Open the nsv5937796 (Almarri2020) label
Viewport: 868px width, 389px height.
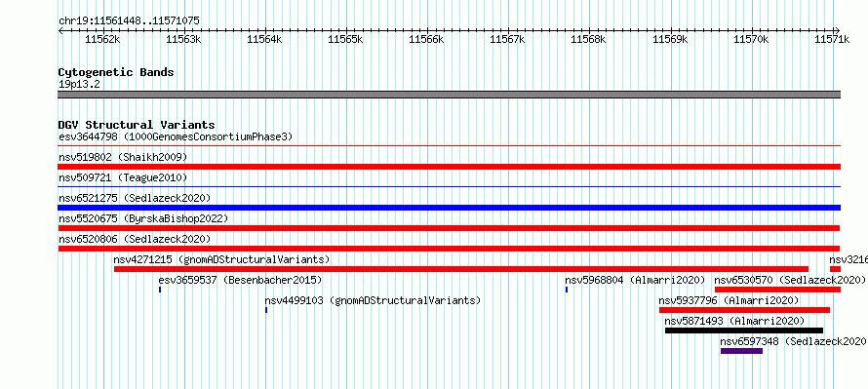[x=730, y=300]
